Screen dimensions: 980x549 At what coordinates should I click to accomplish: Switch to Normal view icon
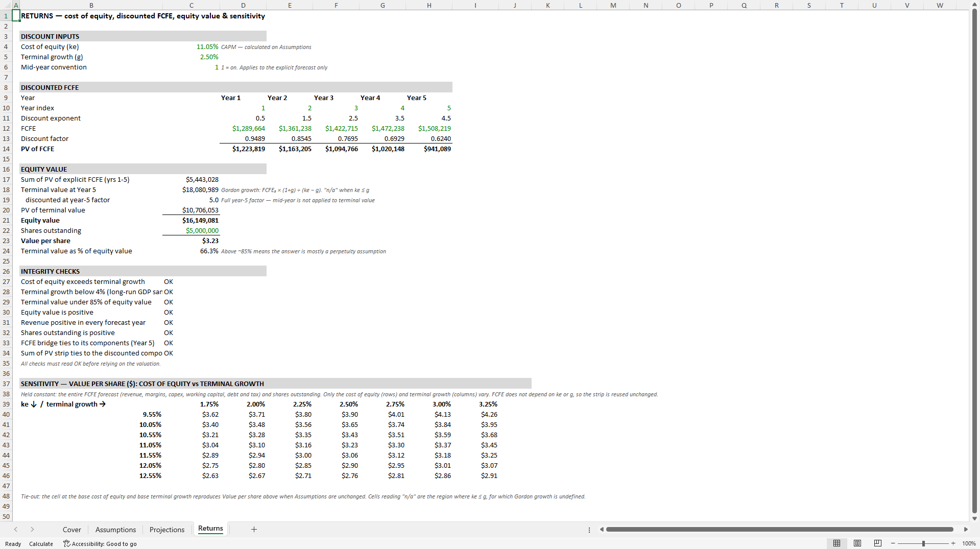(836, 543)
